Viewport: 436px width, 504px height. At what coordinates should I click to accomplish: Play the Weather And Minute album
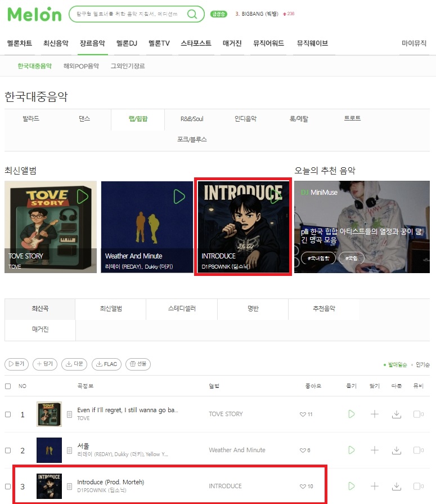(x=179, y=197)
